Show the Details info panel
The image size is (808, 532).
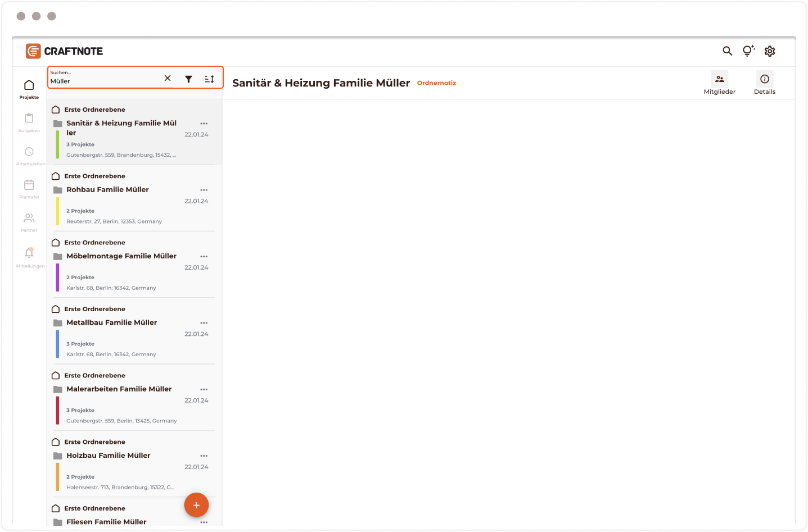click(x=764, y=83)
